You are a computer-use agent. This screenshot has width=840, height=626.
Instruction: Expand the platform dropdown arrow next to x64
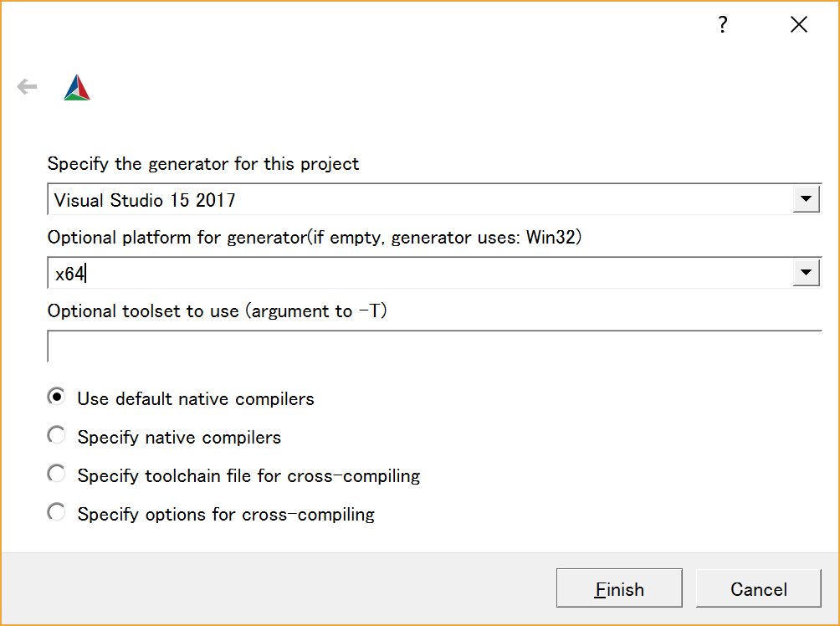pyautogui.click(x=807, y=272)
